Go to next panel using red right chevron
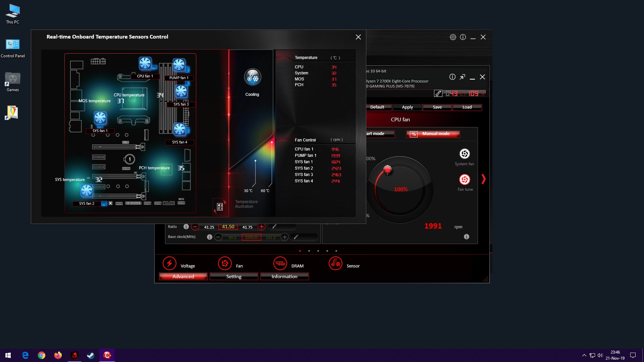 click(483, 179)
